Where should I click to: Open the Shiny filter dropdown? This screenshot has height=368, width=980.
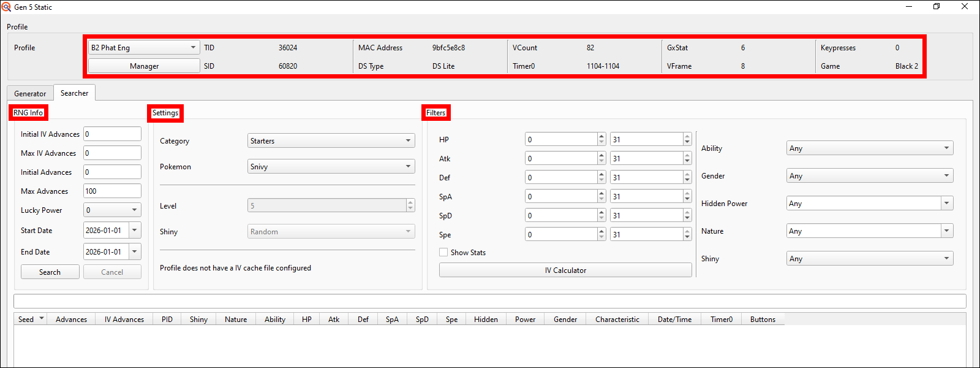870,258
